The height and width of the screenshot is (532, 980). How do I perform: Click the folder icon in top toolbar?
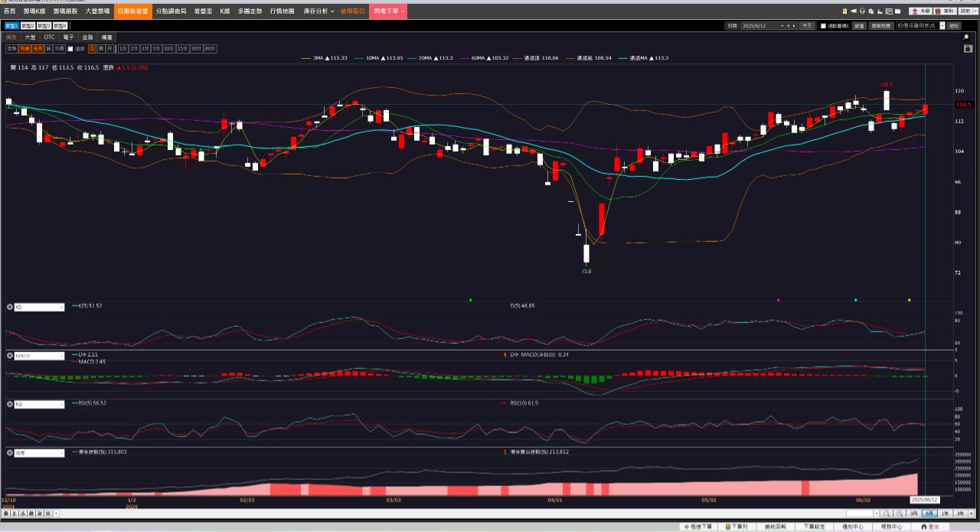pyautogui.click(x=898, y=11)
